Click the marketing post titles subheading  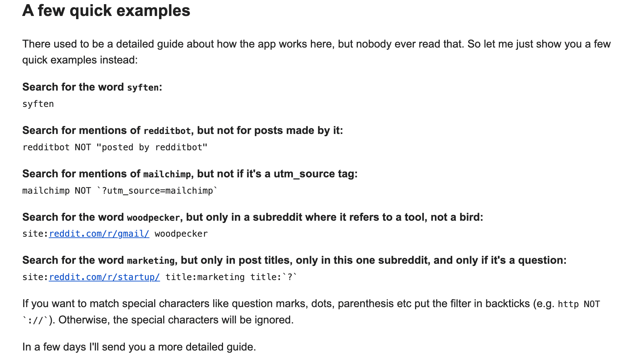click(294, 260)
